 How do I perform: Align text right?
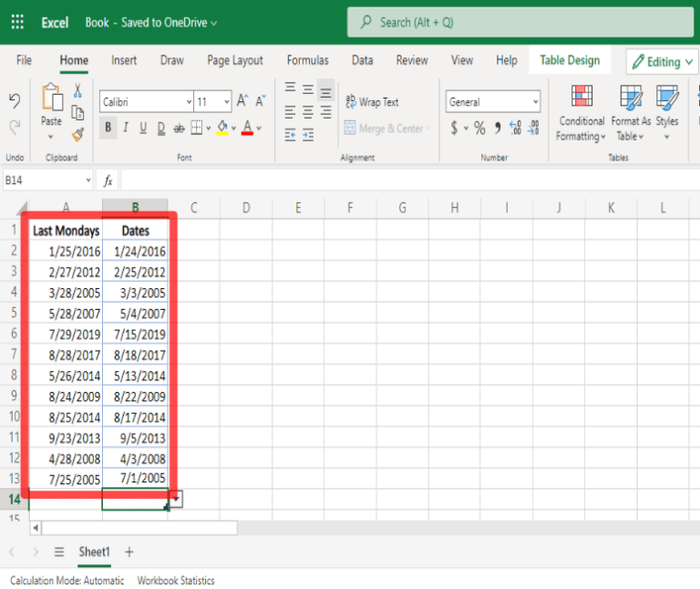coord(326,112)
